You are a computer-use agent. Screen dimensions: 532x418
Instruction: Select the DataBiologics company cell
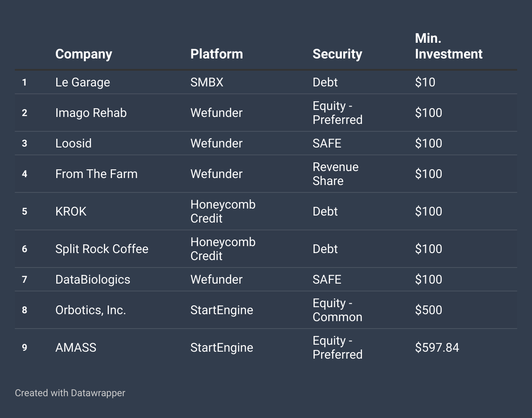click(92, 280)
